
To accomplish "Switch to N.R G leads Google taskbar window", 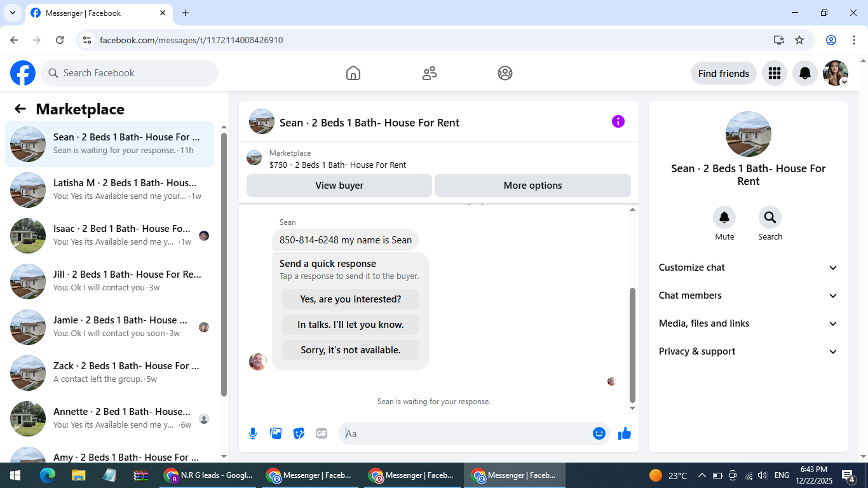I will point(208,475).
